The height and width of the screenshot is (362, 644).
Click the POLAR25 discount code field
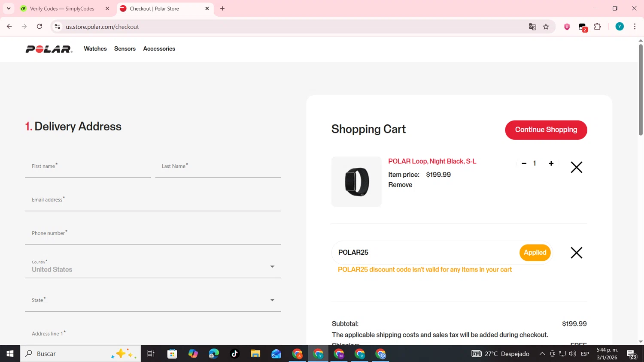pyautogui.click(x=425, y=253)
